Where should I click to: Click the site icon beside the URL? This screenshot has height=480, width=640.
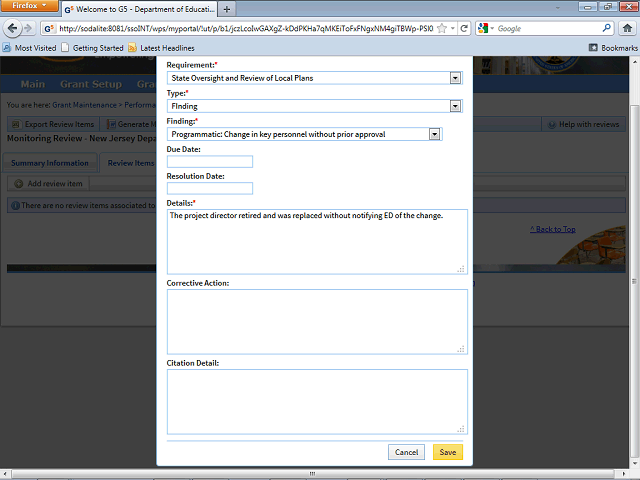pyautogui.click(x=49, y=29)
